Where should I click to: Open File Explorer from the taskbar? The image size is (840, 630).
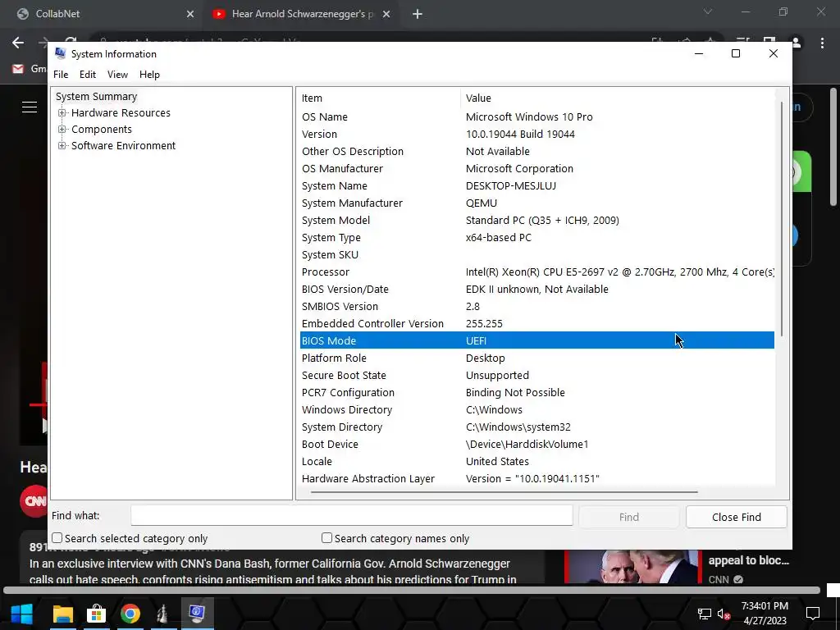pos(62,614)
